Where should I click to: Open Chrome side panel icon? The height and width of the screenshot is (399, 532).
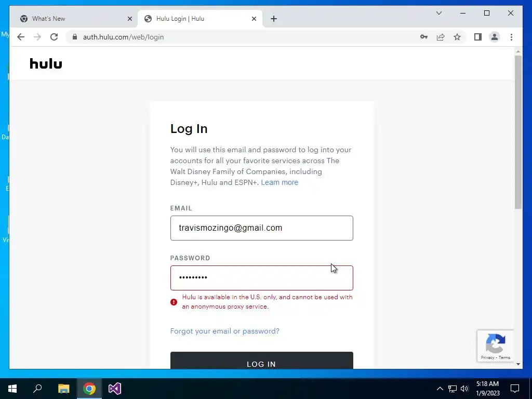click(x=478, y=37)
